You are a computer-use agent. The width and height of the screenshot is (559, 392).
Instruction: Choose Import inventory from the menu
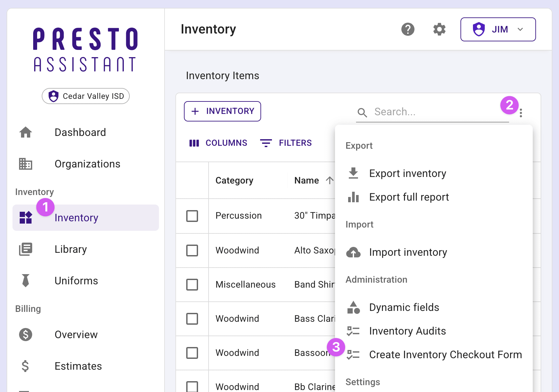point(434,252)
